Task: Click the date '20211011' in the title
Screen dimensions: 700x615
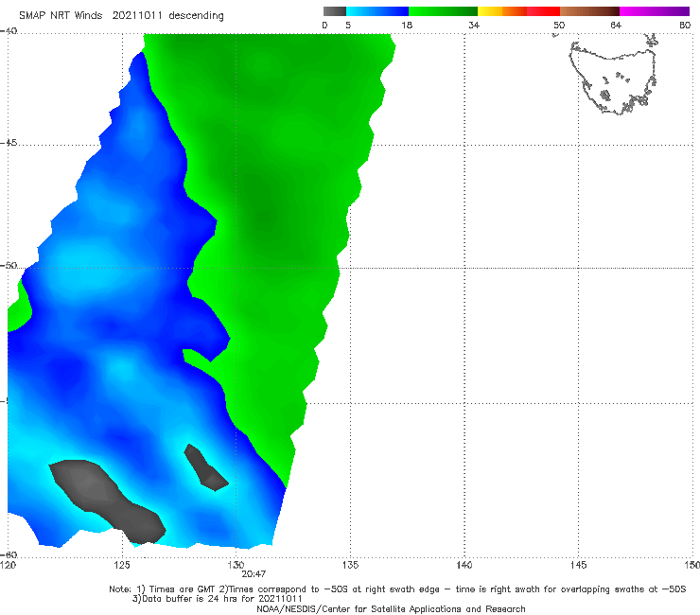Action: 137,15
